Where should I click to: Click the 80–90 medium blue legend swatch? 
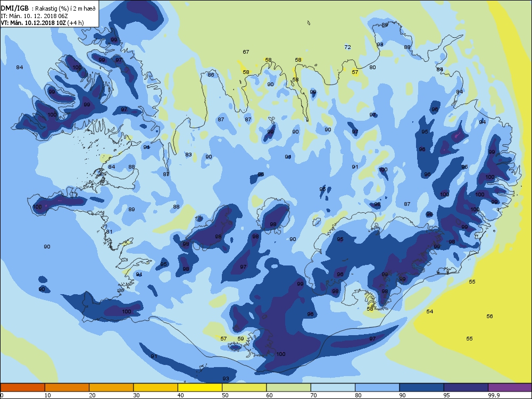coord(377,387)
